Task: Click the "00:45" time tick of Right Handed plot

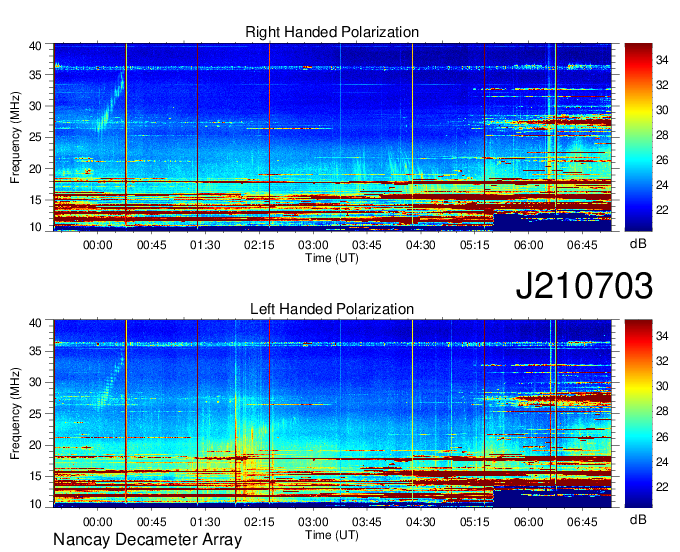Action: pyautogui.click(x=152, y=245)
